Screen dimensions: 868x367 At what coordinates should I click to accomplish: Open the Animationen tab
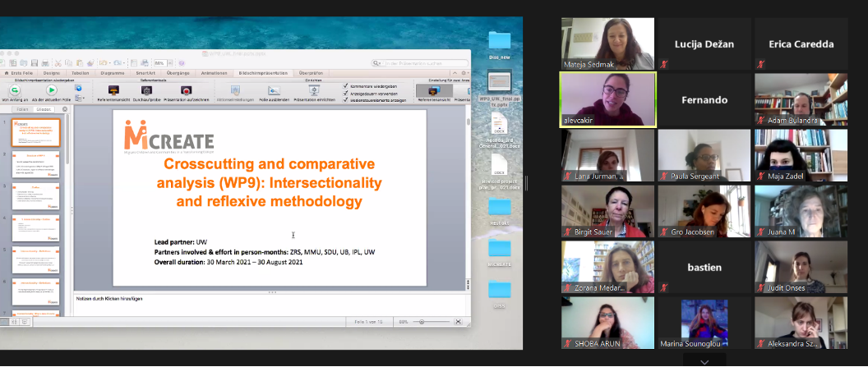click(214, 73)
